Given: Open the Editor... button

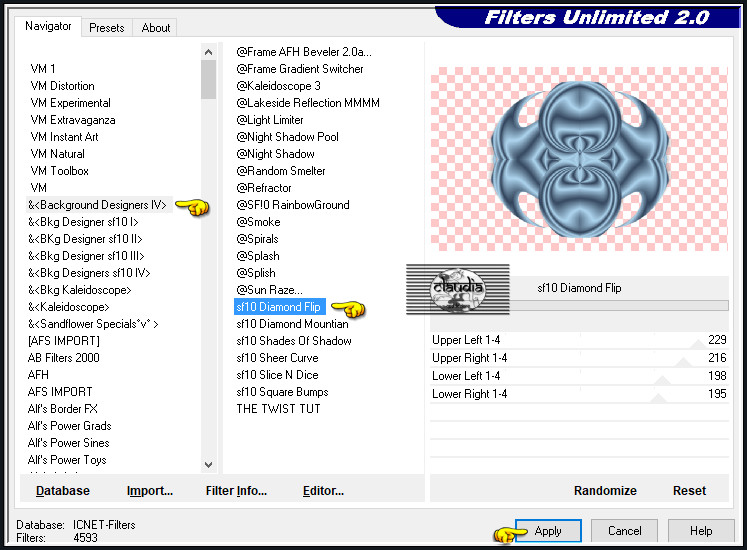Looking at the screenshot, I should (x=323, y=490).
